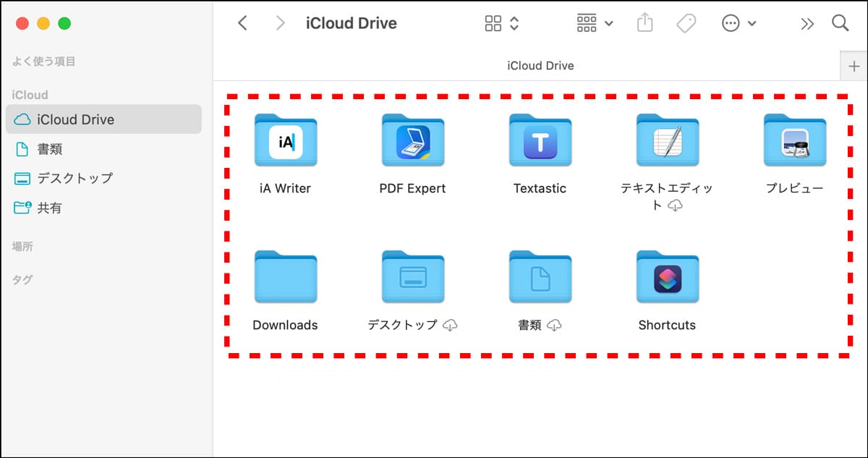Toggle view style up-down arrows
868x458 pixels.
(x=514, y=23)
